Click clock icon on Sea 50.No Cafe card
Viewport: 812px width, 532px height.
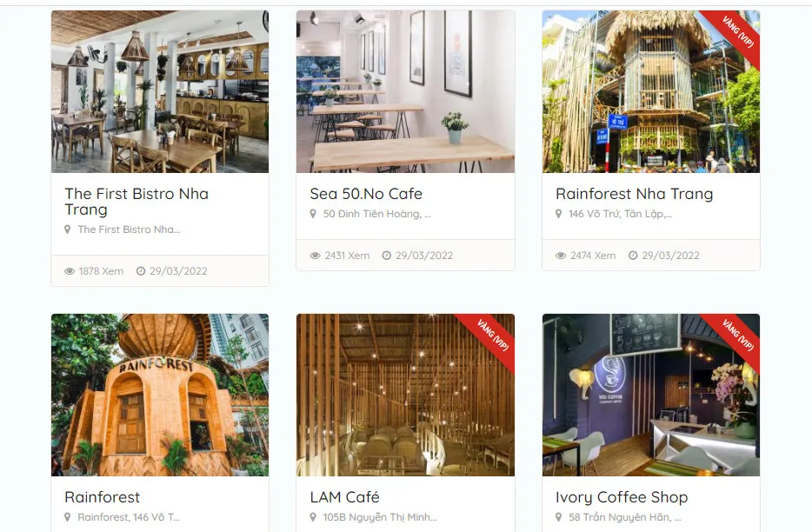tap(386, 256)
